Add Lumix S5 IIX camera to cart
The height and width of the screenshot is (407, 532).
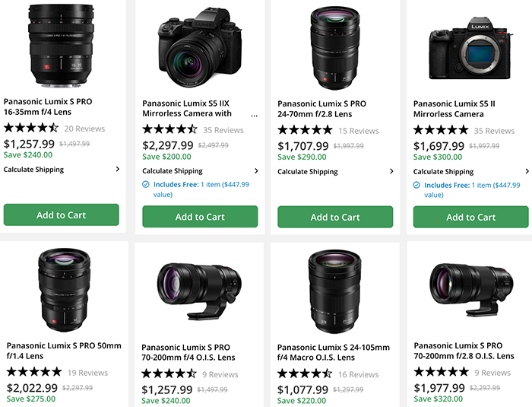point(200,217)
